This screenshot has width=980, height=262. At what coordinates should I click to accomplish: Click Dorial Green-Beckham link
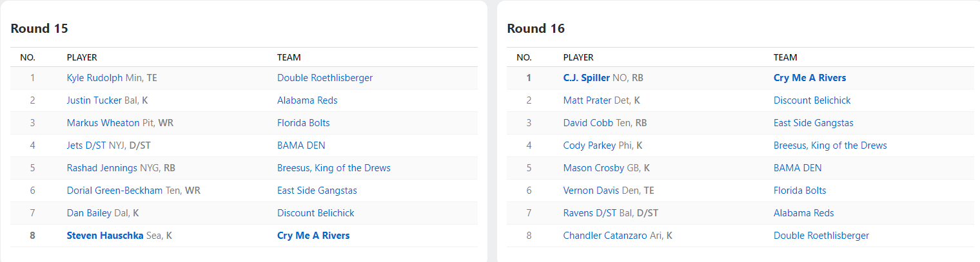113,191
